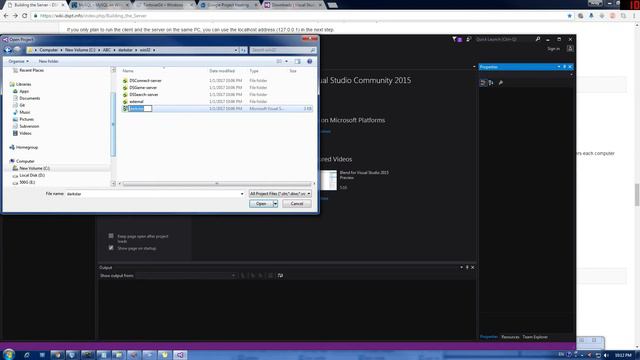
Task: Open the All Project Files type filter
Action: [x=280, y=193]
